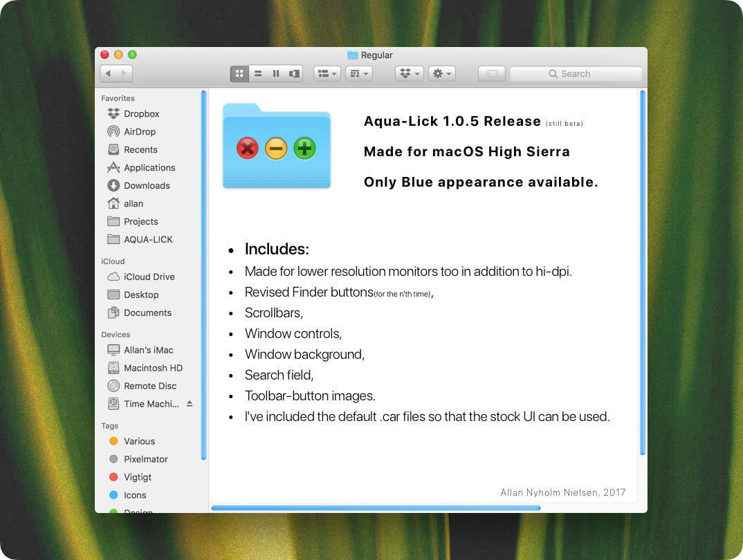
Task: Click the iCloud section header
Action: pyautogui.click(x=113, y=261)
